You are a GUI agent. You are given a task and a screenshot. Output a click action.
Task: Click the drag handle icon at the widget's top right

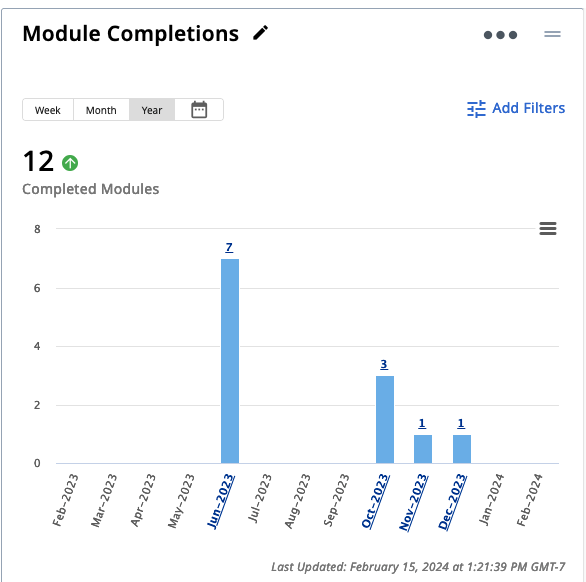click(x=552, y=34)
